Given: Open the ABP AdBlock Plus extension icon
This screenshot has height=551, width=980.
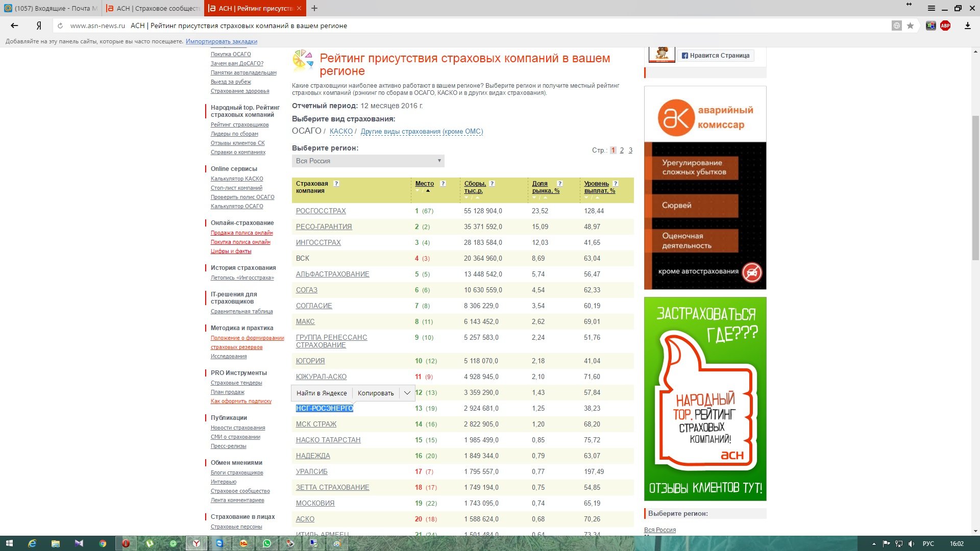Looking at the screenshot, I should [945, 26].
